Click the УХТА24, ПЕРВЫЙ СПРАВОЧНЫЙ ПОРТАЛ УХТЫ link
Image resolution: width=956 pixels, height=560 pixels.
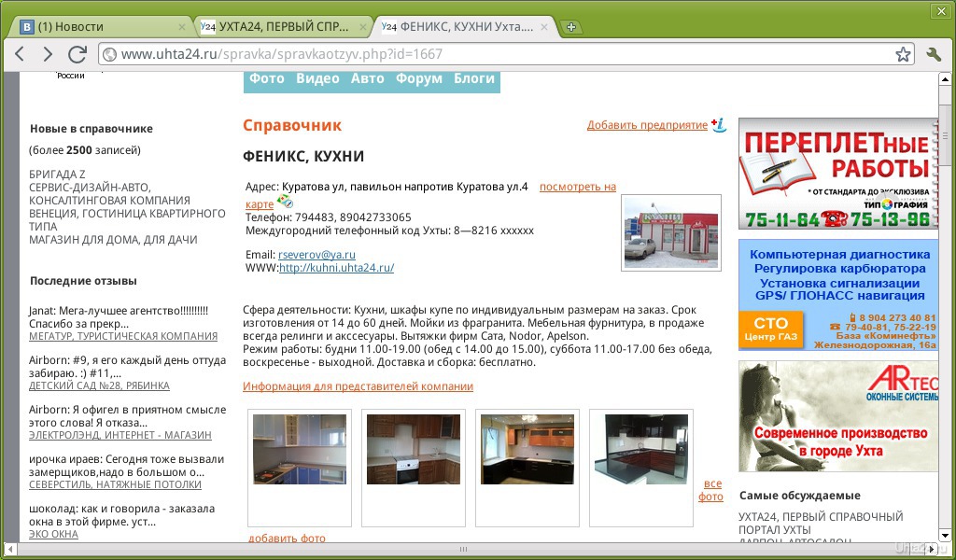(x=821, y=523)
